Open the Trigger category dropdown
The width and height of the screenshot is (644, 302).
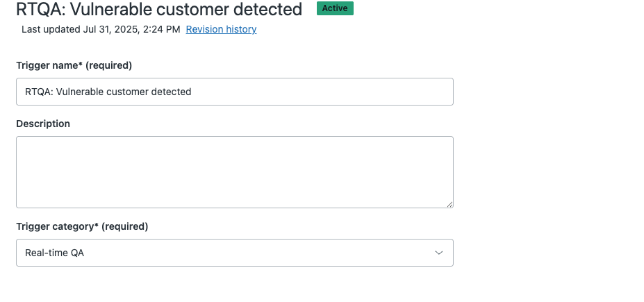pos(234,253)
